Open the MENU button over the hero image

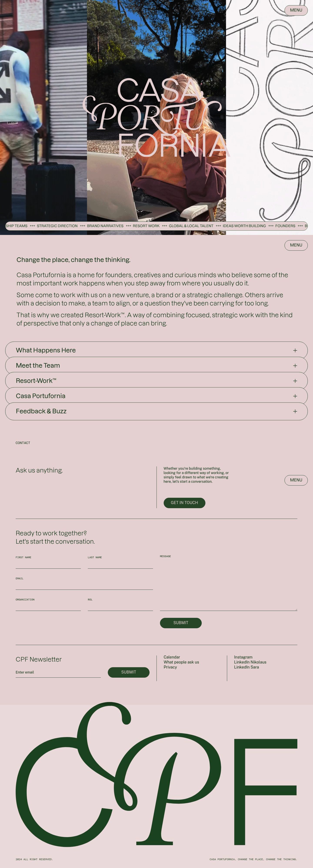click(296, 10)
